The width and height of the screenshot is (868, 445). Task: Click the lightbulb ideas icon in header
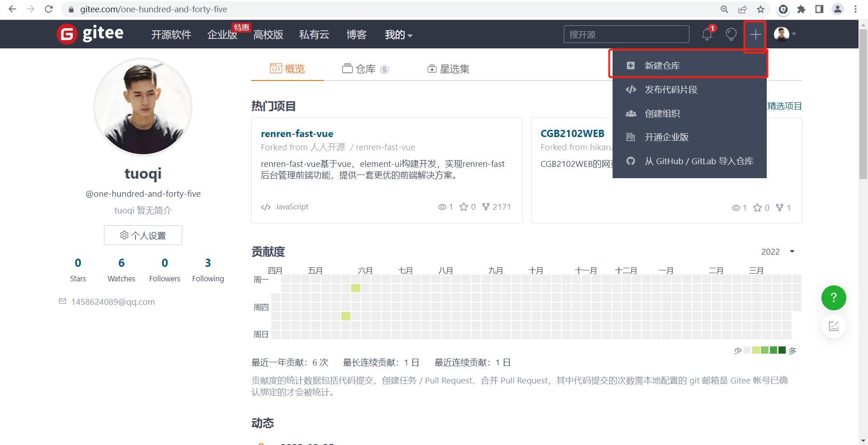click(731, 34)
